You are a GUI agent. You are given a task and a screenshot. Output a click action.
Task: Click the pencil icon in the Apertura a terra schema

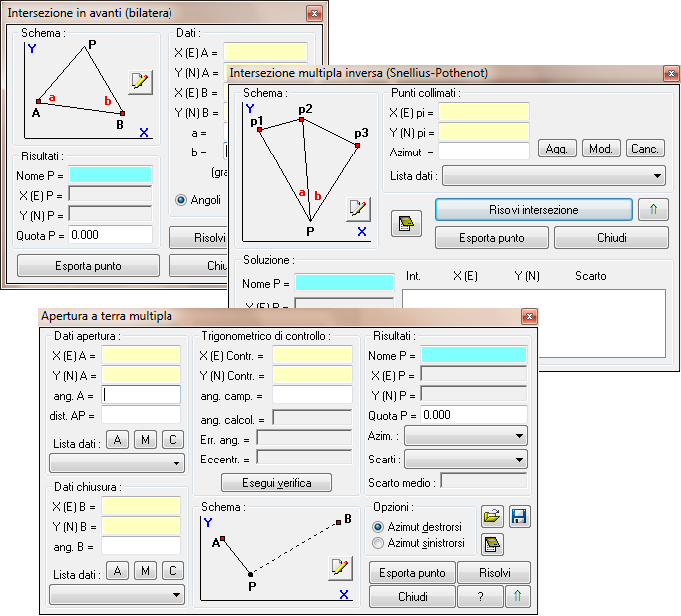pyautogui.click(x=341, y=567)
